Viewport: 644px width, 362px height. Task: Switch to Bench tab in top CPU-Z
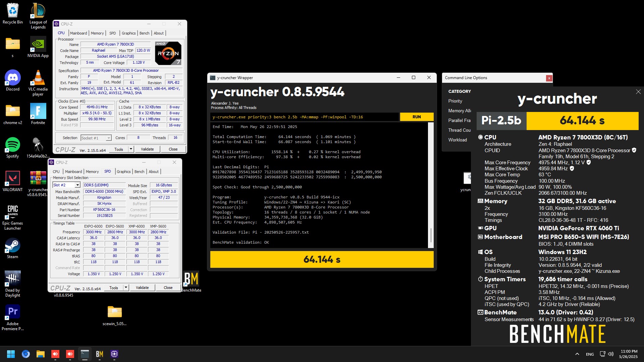point(145,33)
